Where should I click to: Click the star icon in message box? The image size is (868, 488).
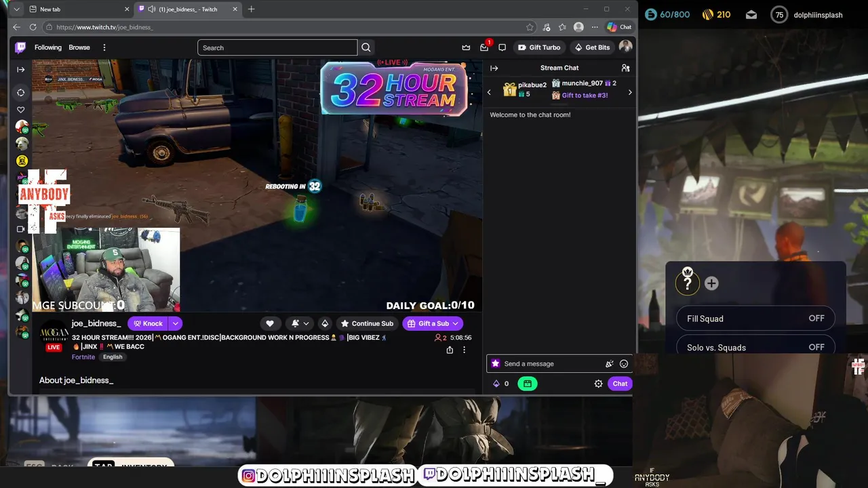(496, 364)
